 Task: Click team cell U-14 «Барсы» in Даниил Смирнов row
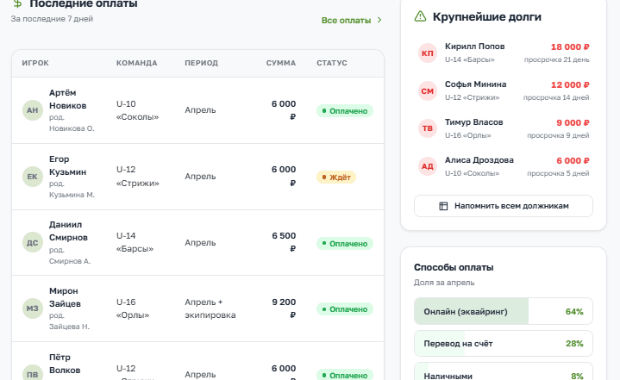(x=135, y=242)
